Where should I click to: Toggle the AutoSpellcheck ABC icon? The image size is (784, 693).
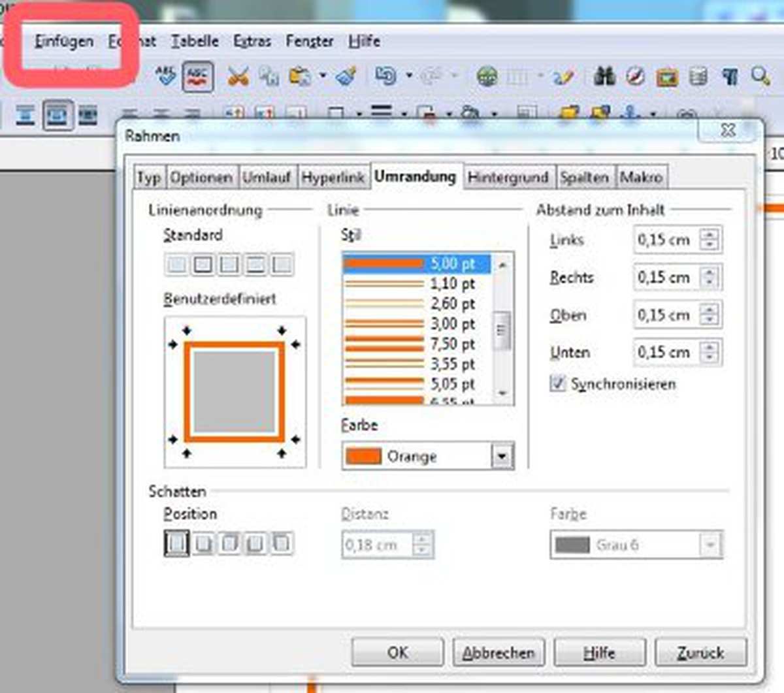tap(197, 76)
